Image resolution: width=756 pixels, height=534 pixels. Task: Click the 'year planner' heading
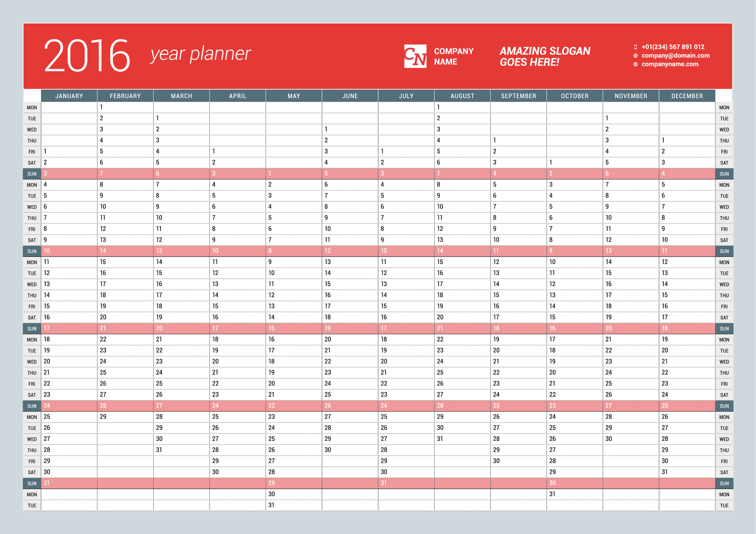(x=201, y=54)
